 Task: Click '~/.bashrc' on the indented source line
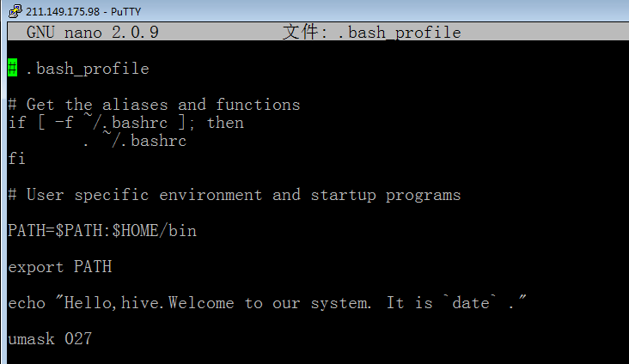point(144,140)
